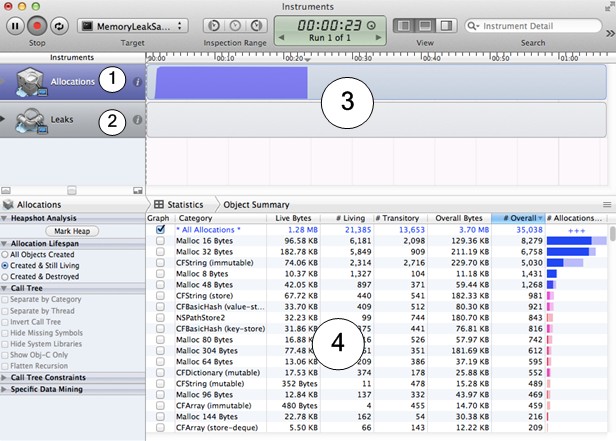Collapse the Allocation Lifespan section
The image size is (616, 441).
click(4, 243)
